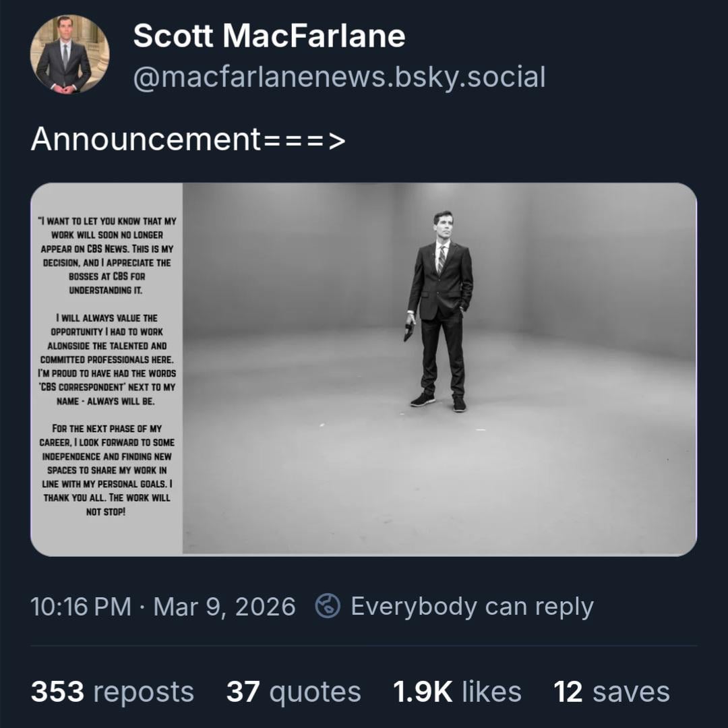Open the "Everybody can reply" setting

pyautogui.click(x=472, y=607)
